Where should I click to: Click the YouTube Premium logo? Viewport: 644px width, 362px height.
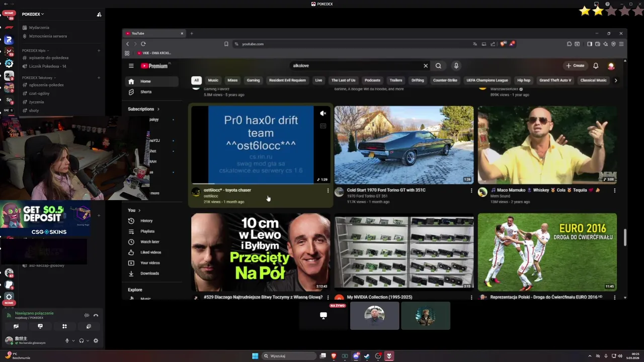pos(154,66)
